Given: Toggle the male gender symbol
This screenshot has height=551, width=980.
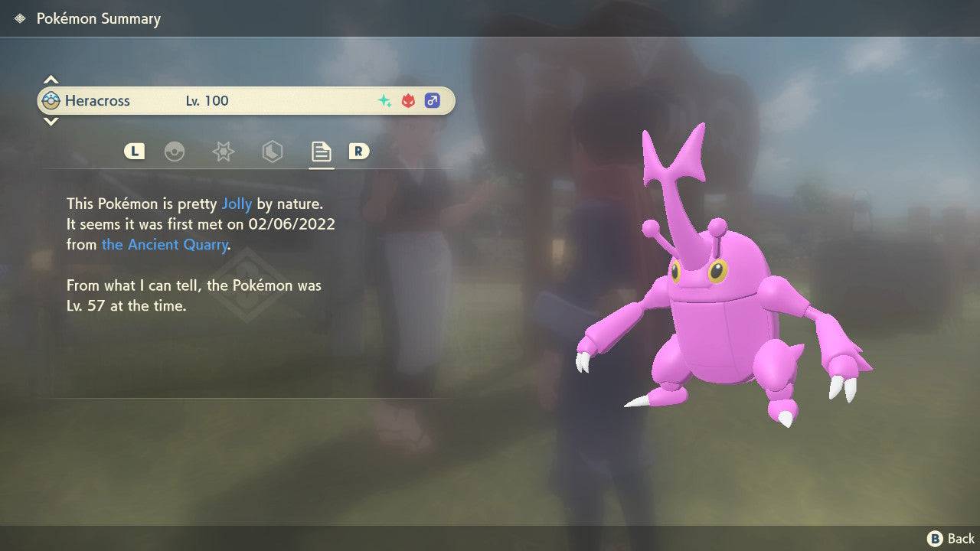Looking at the screenshot, I should click(x=433, y=100).
